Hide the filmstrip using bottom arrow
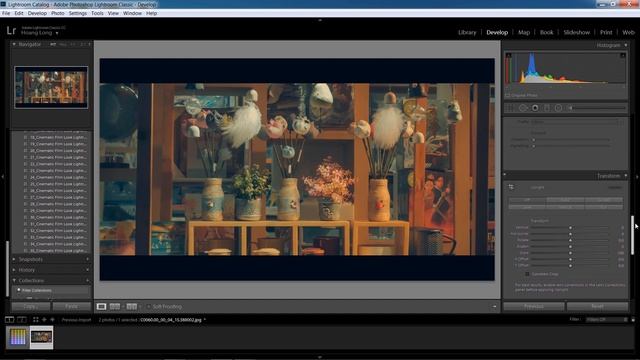 [320, 357]
